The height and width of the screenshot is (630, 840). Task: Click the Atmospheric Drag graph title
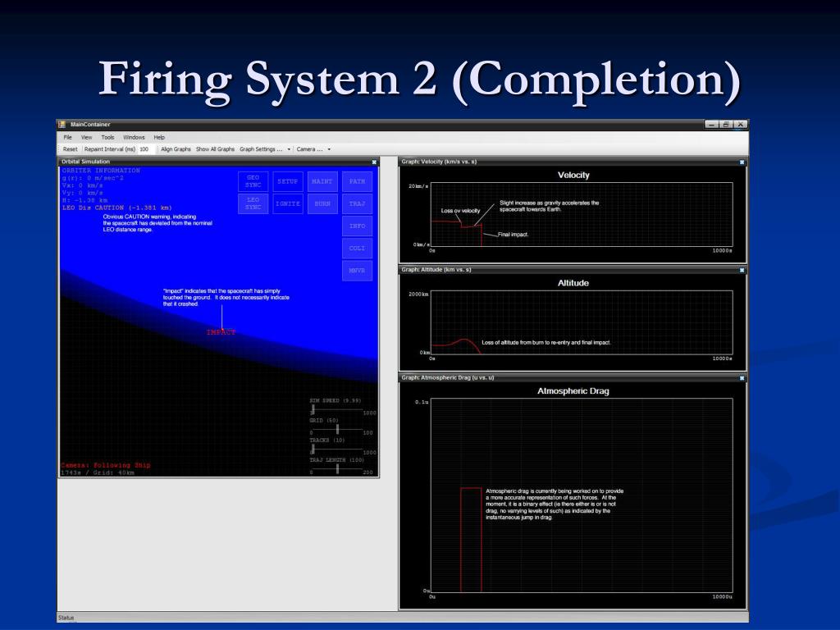[x=573, y=391]
